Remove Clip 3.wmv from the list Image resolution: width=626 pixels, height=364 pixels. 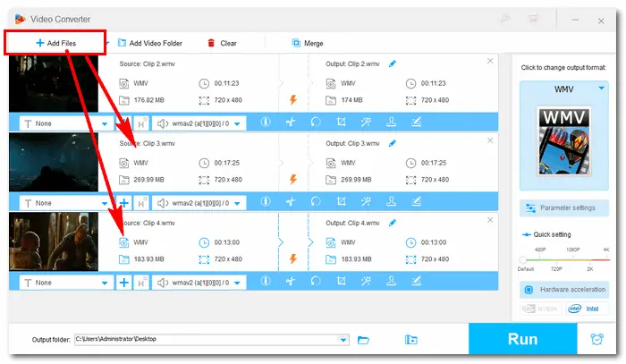490,140
